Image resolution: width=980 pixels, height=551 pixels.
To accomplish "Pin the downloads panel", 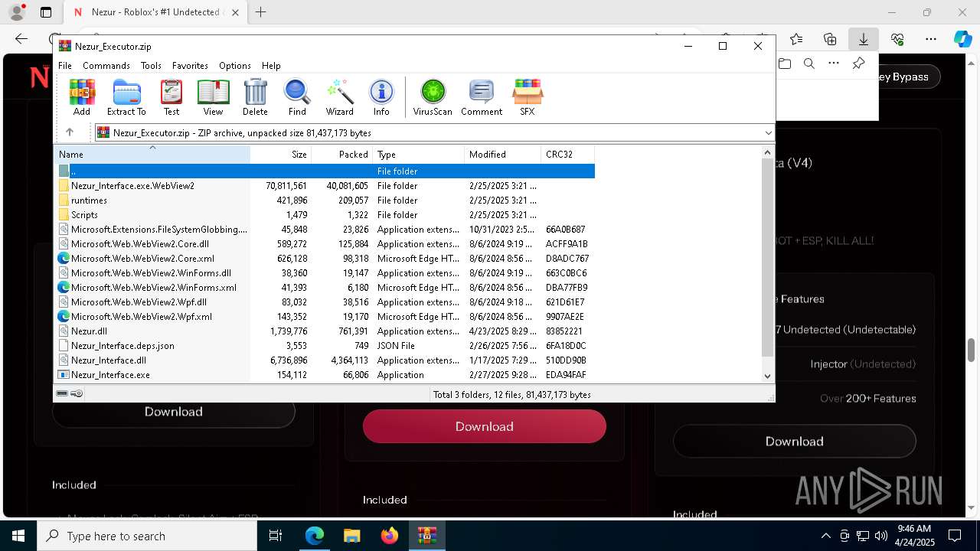I will click(858, 64).
